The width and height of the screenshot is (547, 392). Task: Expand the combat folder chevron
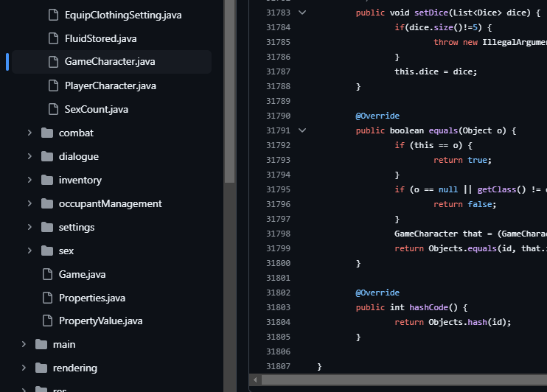[29, 133]
